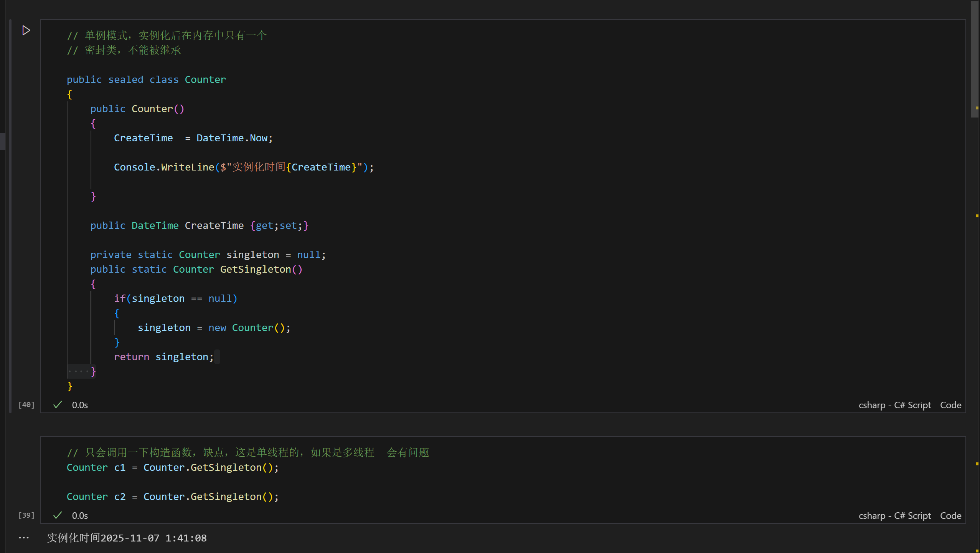Open the language picker in the first cell

coord(894,405)
